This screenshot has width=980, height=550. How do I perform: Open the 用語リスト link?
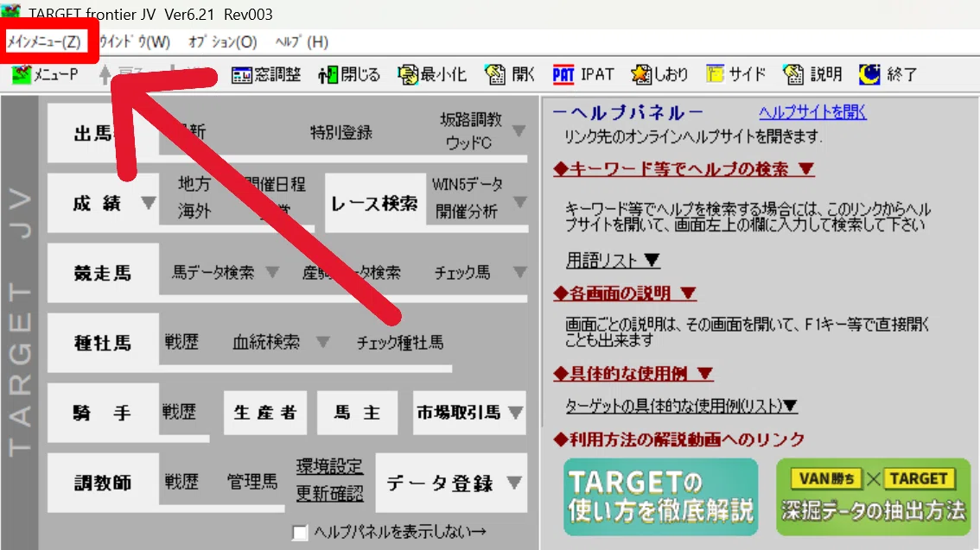(613, 260)
